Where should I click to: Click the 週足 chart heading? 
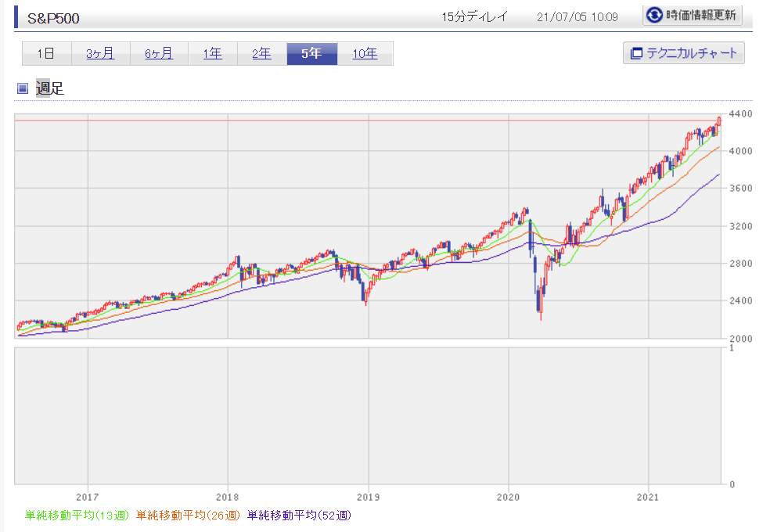pos(49,88)
